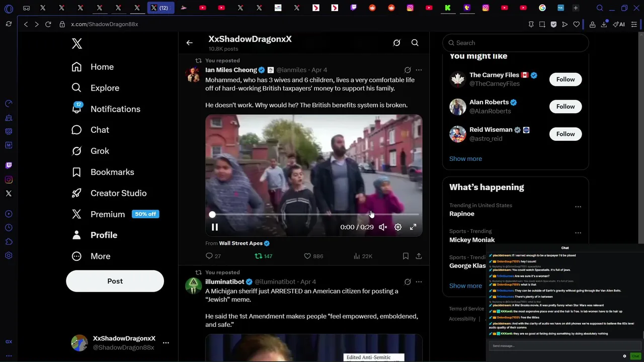
Task: Focus the X Search input field
Action: click(515, 43)
